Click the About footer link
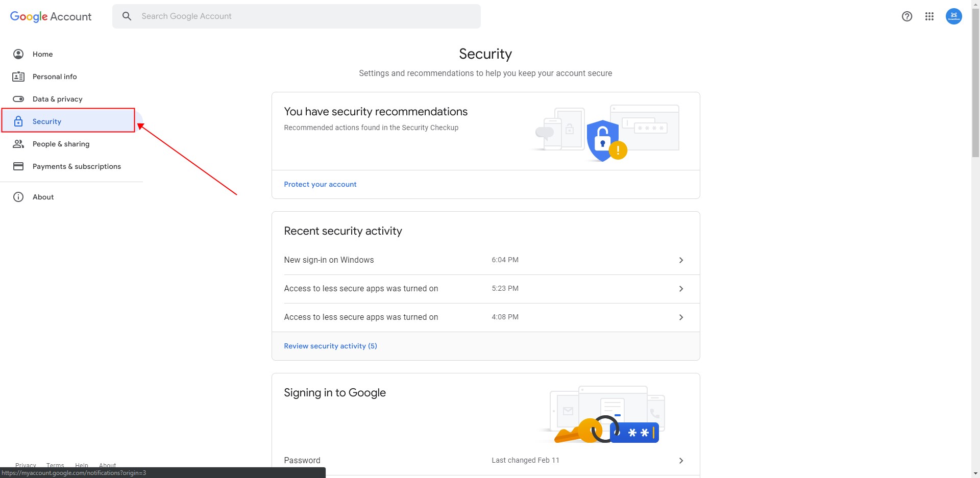The height and width of the screenshot is (478, 980). (x=107, y=465)
